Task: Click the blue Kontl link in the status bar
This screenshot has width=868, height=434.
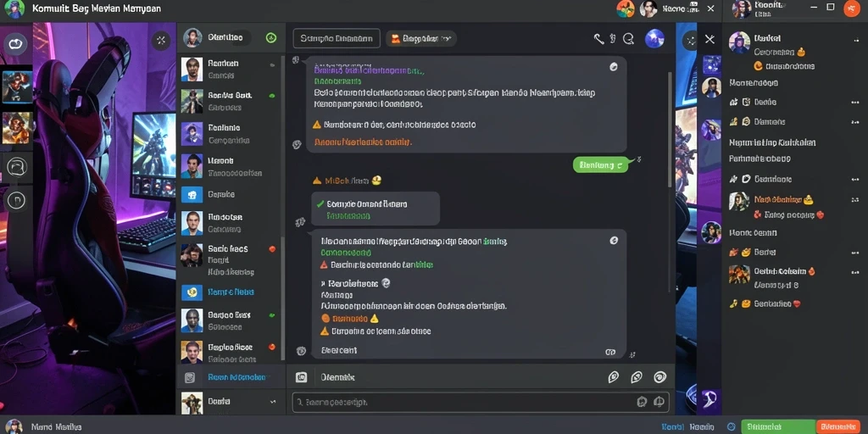Action: point(672,427)
